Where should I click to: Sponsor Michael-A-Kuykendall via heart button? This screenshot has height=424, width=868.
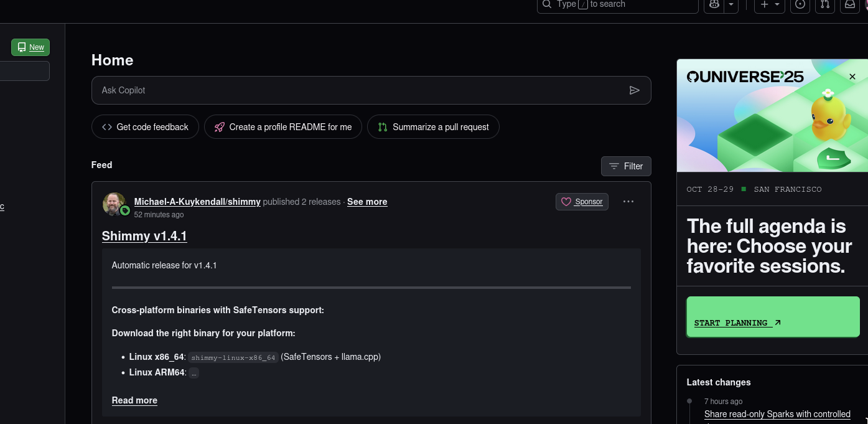tap(582, 202)
